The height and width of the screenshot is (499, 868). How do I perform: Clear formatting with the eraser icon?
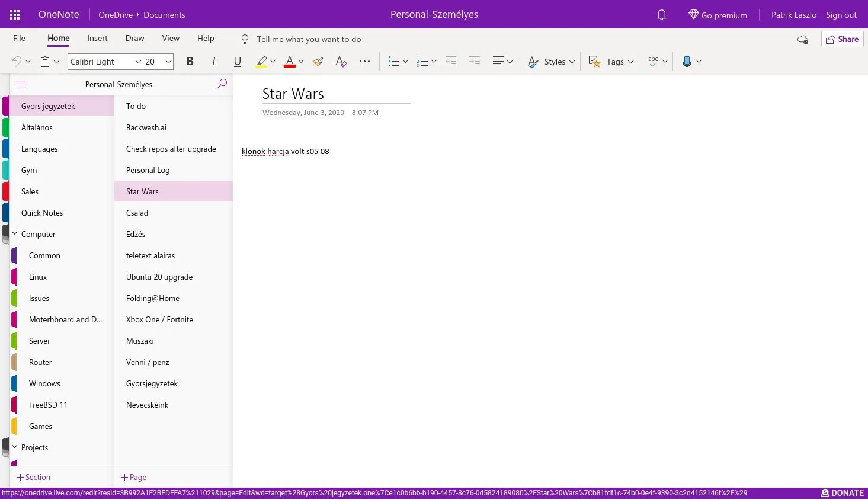[341, 61]
